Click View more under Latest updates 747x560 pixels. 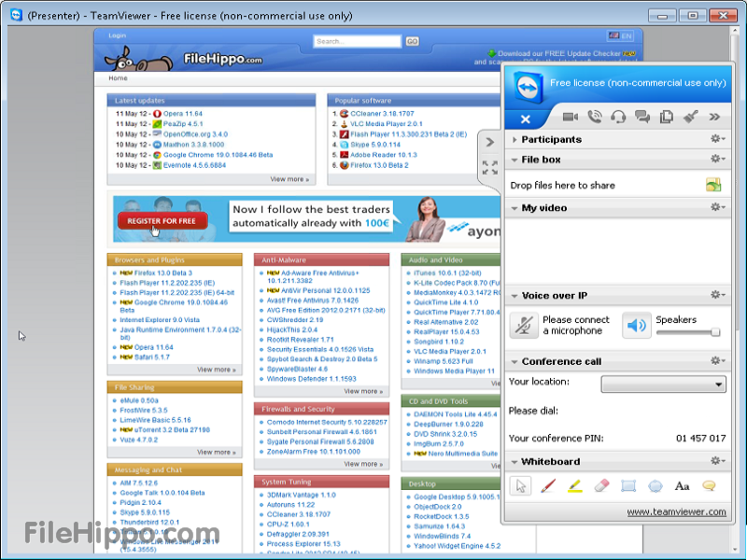(289, 179)
